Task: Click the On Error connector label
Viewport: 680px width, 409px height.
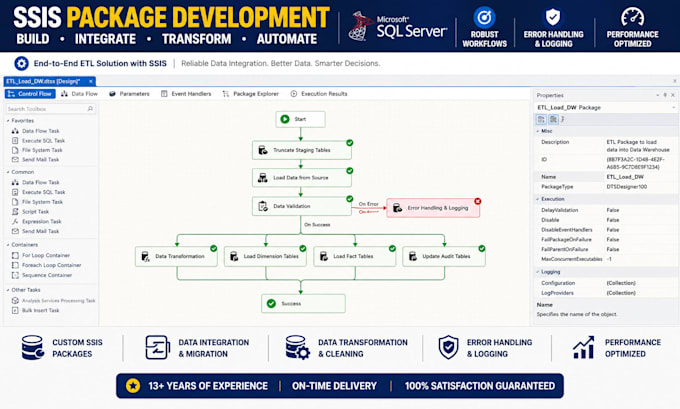Action: pos(369,204)
